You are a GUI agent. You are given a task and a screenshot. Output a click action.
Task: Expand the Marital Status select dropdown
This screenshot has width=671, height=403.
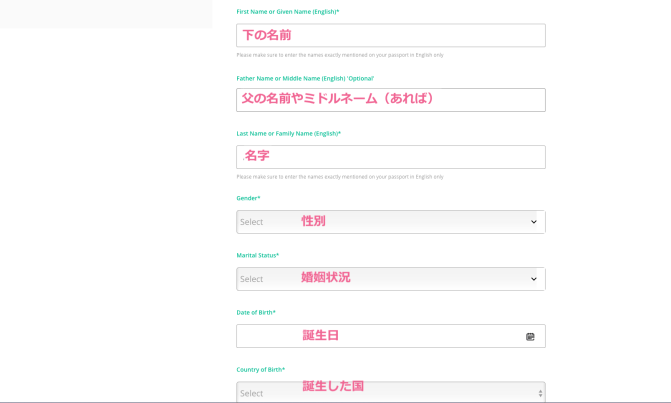pyautogui.click(x=390, y=279)
